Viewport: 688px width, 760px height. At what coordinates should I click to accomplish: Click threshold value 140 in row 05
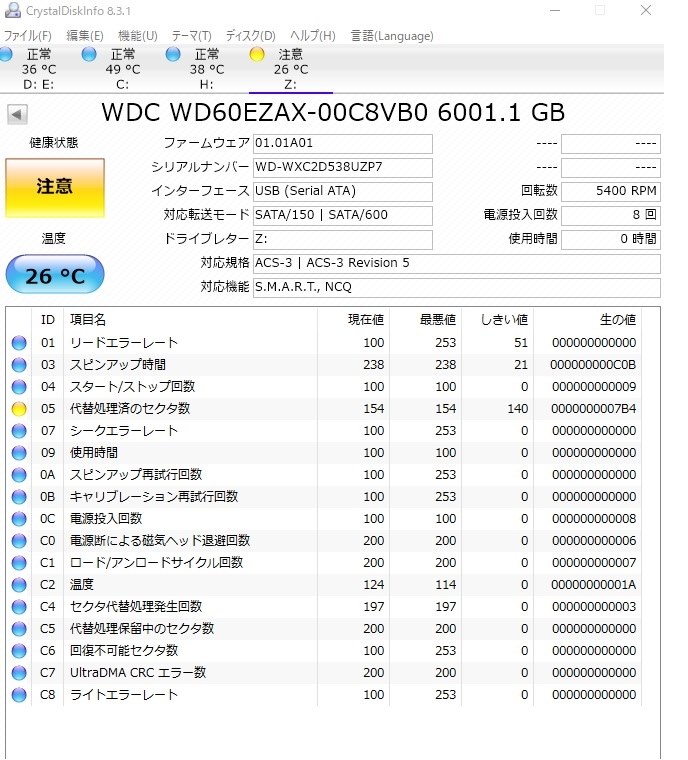click(x=518, y=409)
